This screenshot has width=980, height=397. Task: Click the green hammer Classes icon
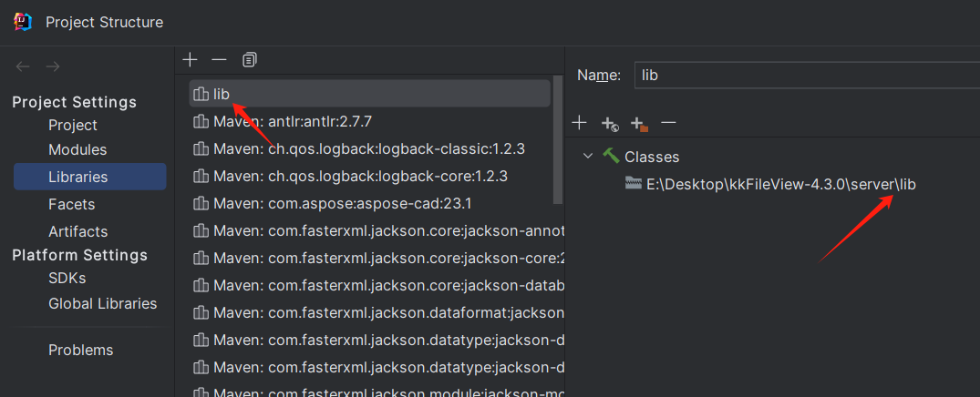(611, 156)
